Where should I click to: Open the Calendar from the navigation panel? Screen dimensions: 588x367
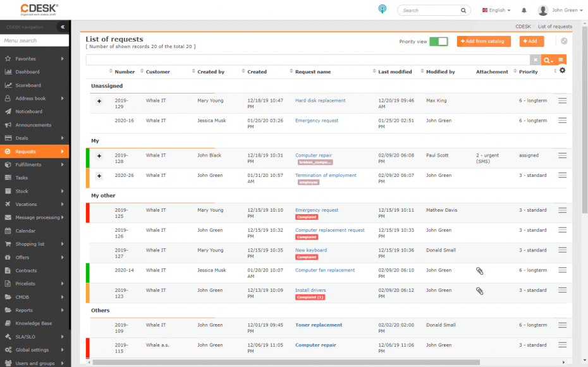click(x=25, y=231)
